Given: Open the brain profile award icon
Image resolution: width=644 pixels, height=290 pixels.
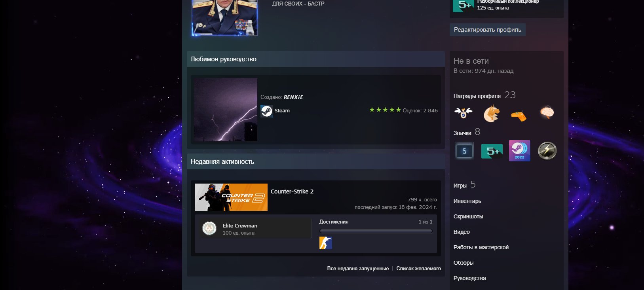Looking at the screenshot, I should click(547, 113).
